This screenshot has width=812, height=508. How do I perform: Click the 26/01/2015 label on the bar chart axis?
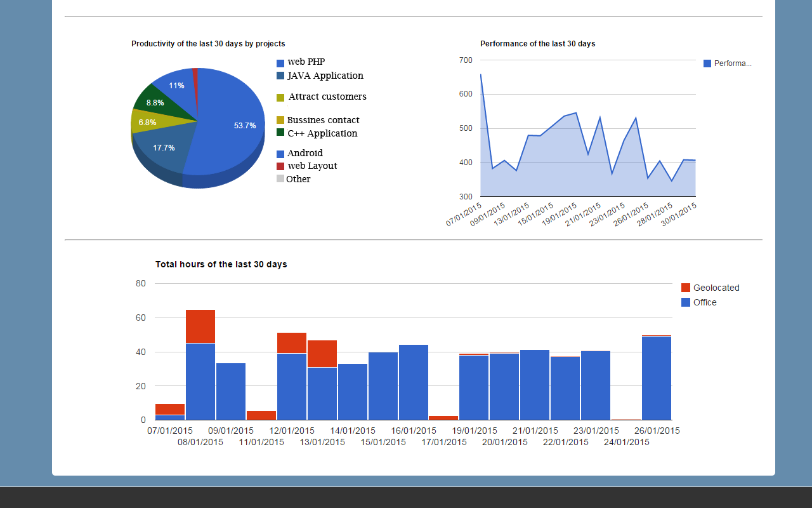(x=657, y=431)
